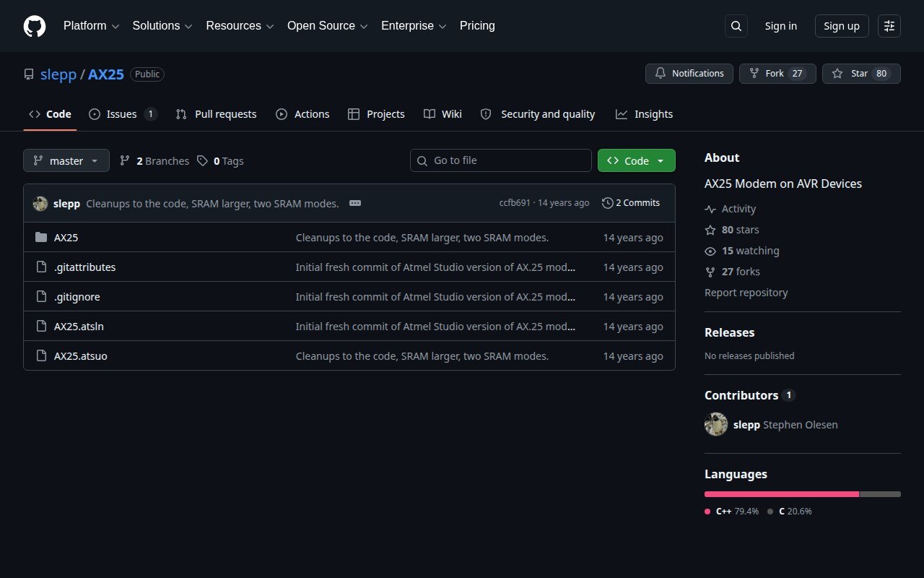Open the search magnifier icon button
Viewport: 924px width, 578px height.
tap(736, 26)
